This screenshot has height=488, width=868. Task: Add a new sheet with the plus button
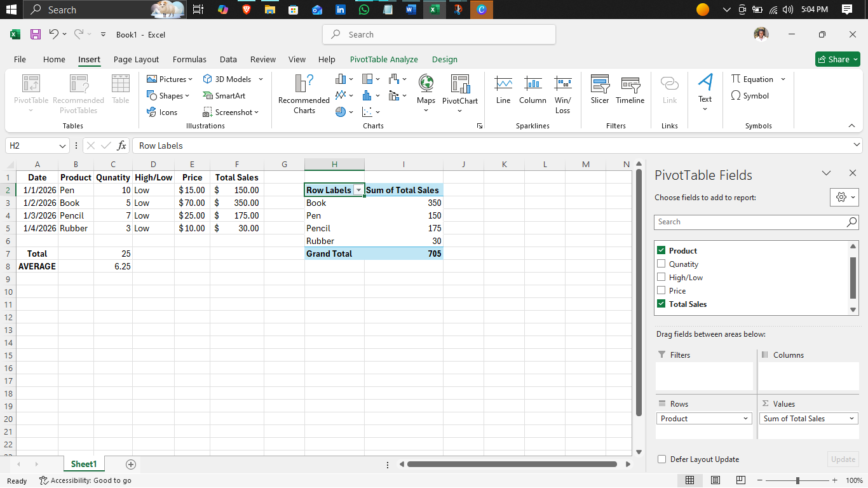pyautogui.click(x=130, y=464)
